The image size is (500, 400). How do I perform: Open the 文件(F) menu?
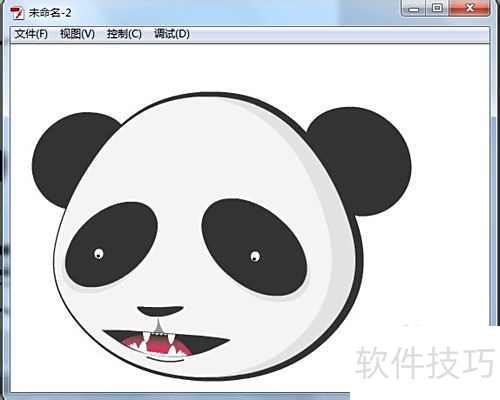coord(31,34)
